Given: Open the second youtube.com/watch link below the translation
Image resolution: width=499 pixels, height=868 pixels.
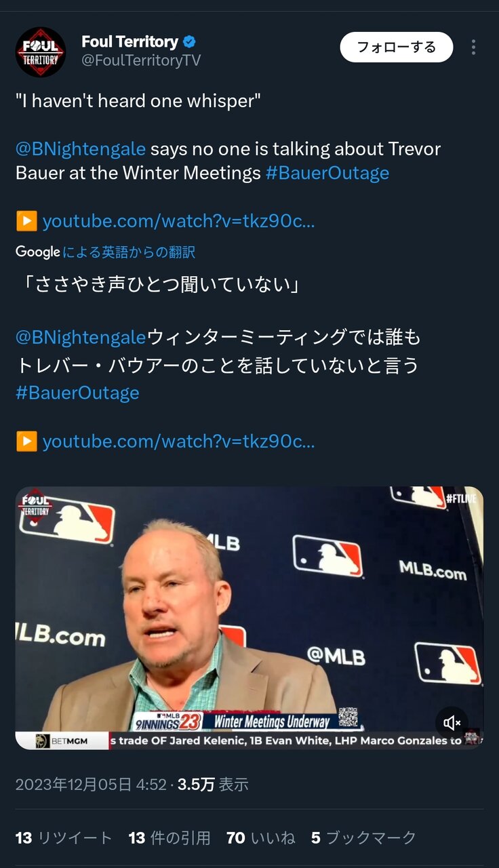Looking at the screenshot, I should click(178, 442).
